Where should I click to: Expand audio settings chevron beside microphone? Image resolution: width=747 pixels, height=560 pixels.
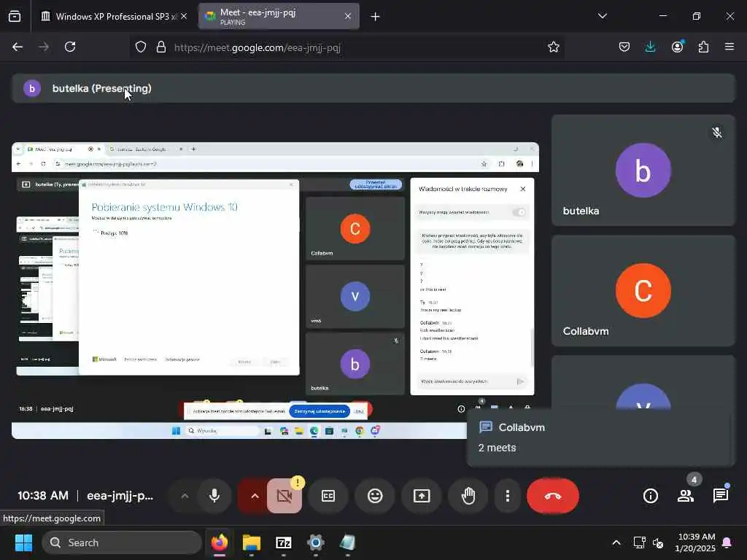[x=185, y=496]
